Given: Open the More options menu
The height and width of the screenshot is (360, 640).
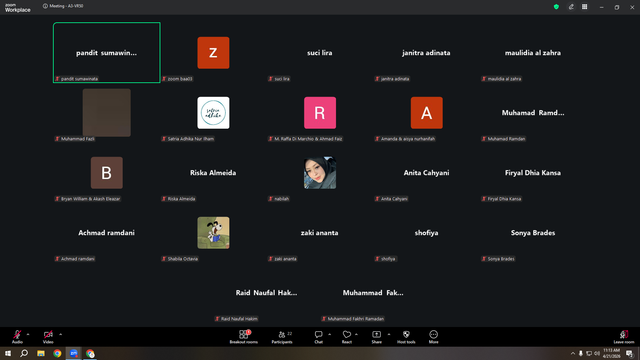Looking at the screenshot, I should coord(433,337).
